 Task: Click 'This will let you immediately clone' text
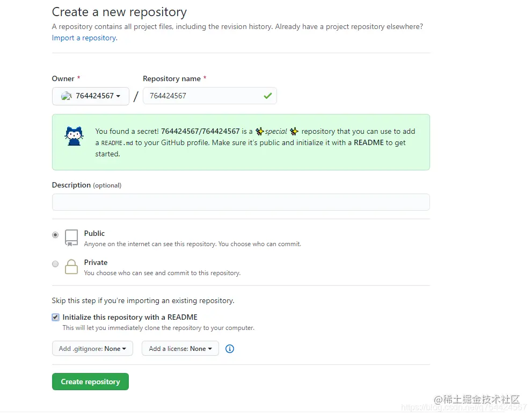tap(158, 328)
